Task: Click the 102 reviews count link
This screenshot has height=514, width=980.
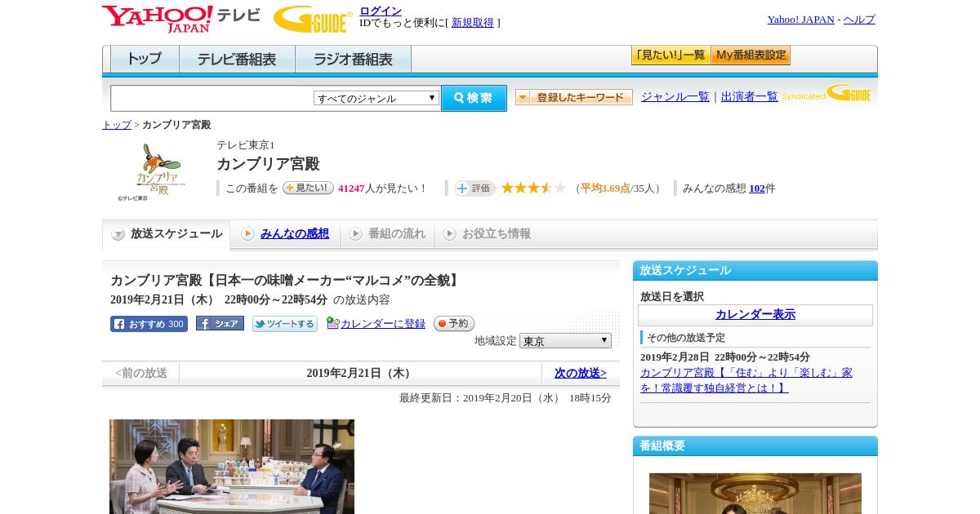Action: point(757,188)
